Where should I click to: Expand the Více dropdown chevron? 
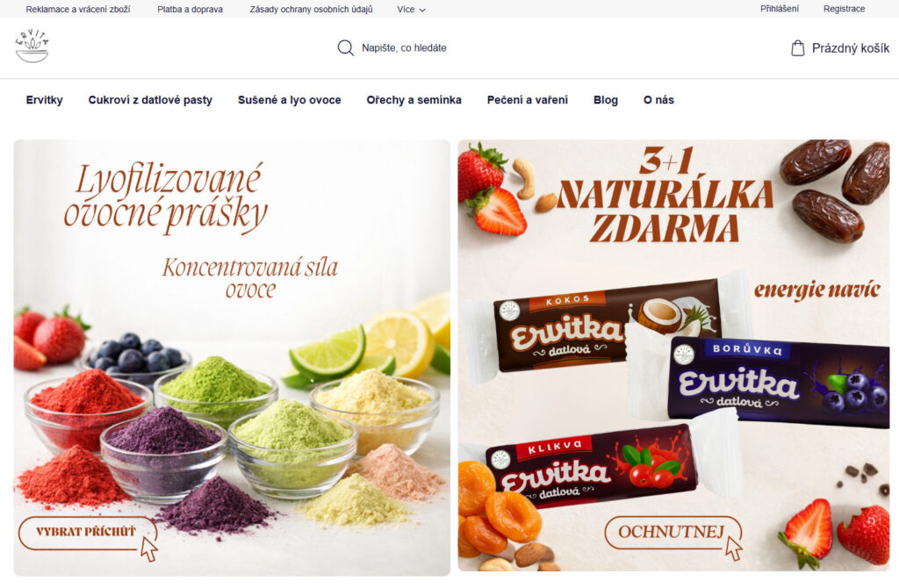(422, 10)
